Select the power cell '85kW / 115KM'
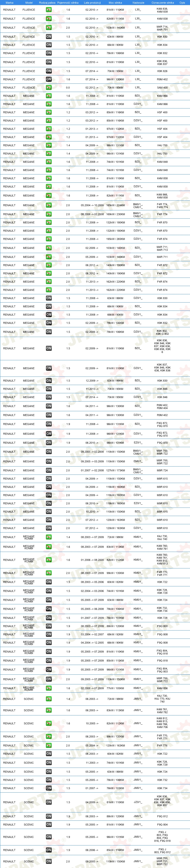Screen dimensions: 190x868 coord(115,660)
